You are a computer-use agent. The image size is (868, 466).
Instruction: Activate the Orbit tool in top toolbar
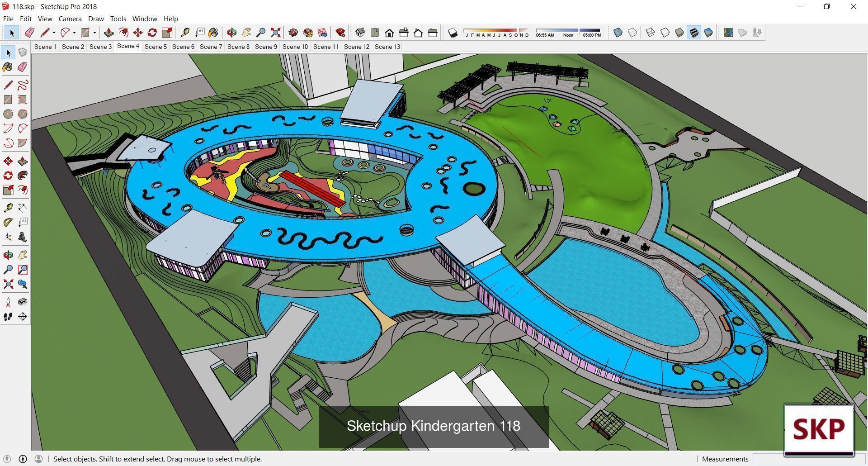tap(232, 33)
